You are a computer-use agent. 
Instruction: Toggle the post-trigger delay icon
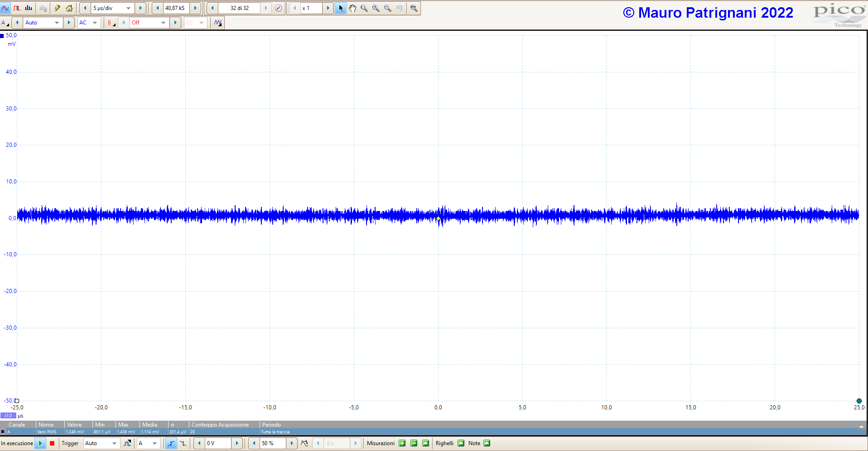[x=304, y=443]
